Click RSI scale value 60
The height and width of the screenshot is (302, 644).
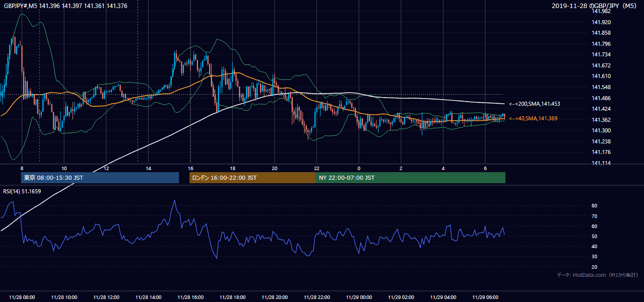[x=595, y=226]
